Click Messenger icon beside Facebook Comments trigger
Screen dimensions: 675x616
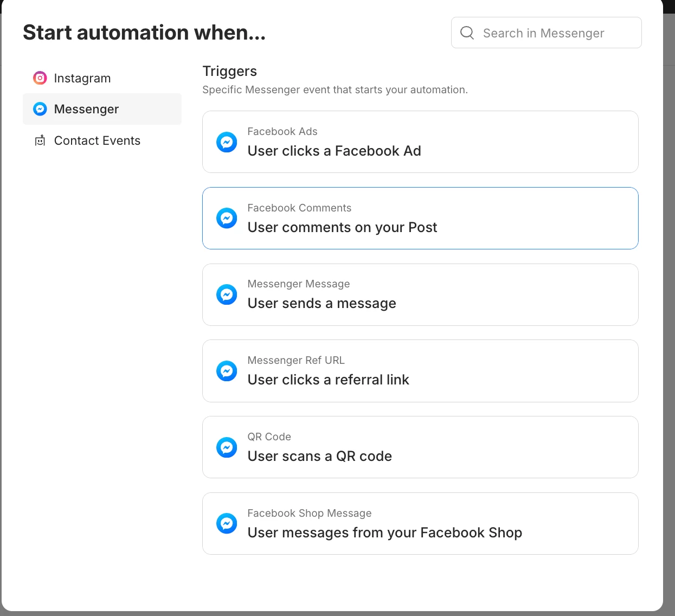pos(227,218)
